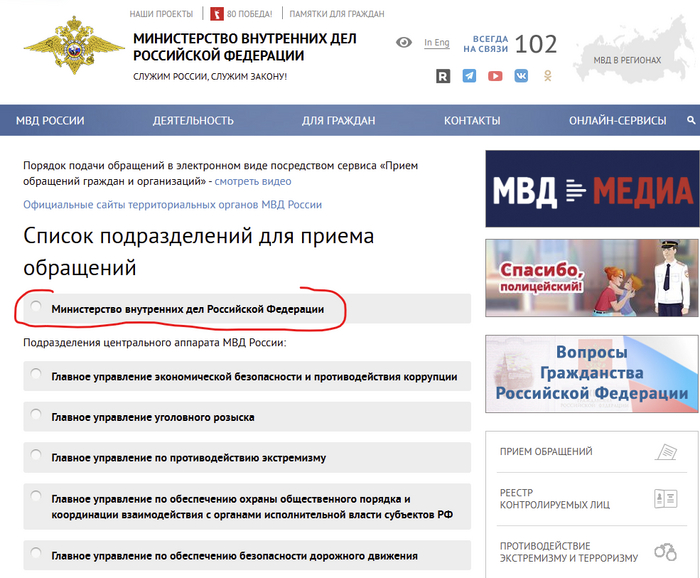Screen dimensions: 700x578
Task: Open the Odnoklassniki social icon
Action: (x=548, y=76)
